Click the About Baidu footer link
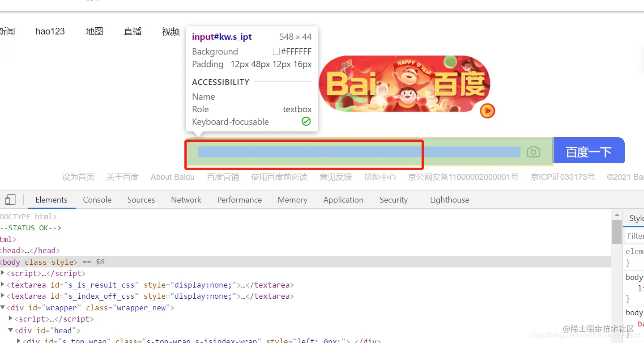The width and height of the screenshot is (644, 343). coord(173,177)
